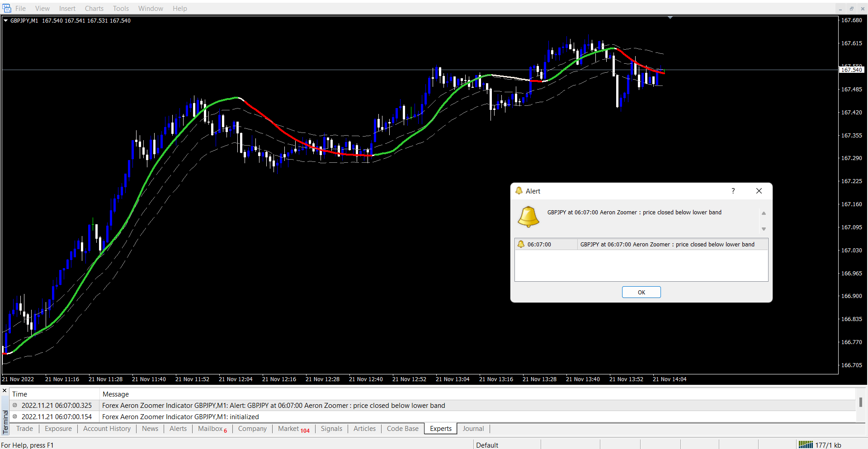Click the restore down icon of the chart window

pos(851,9)
